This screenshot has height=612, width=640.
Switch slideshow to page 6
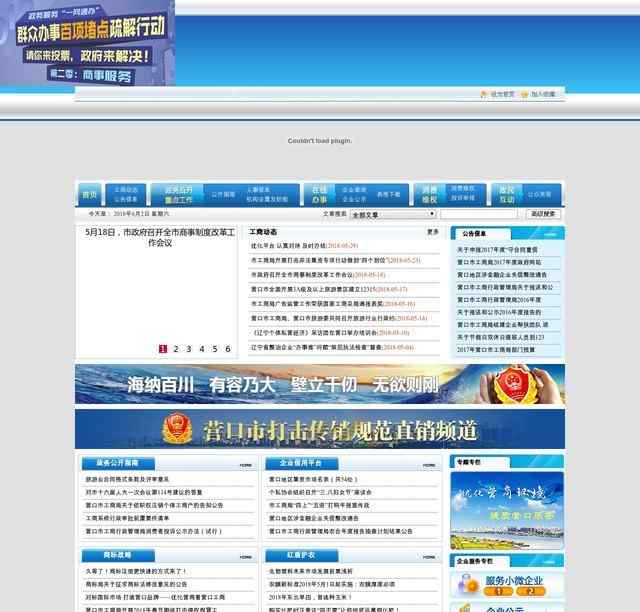click(228, 349)
